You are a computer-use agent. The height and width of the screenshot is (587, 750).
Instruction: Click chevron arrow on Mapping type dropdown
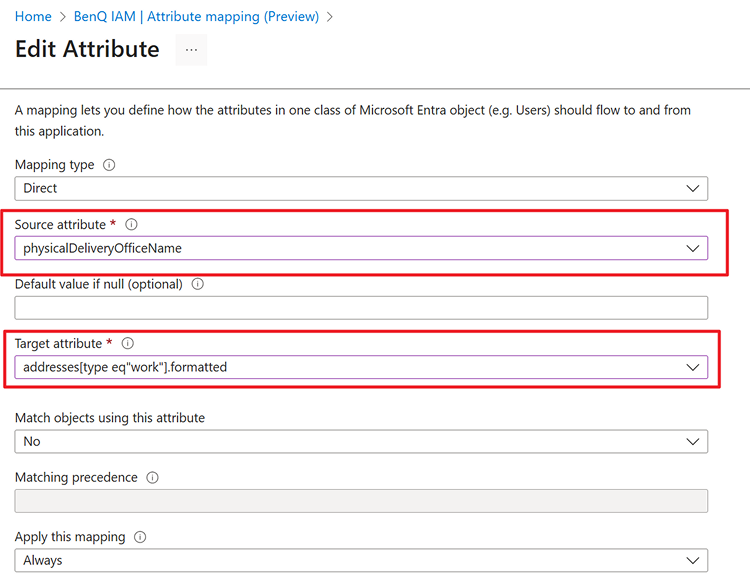693,188
